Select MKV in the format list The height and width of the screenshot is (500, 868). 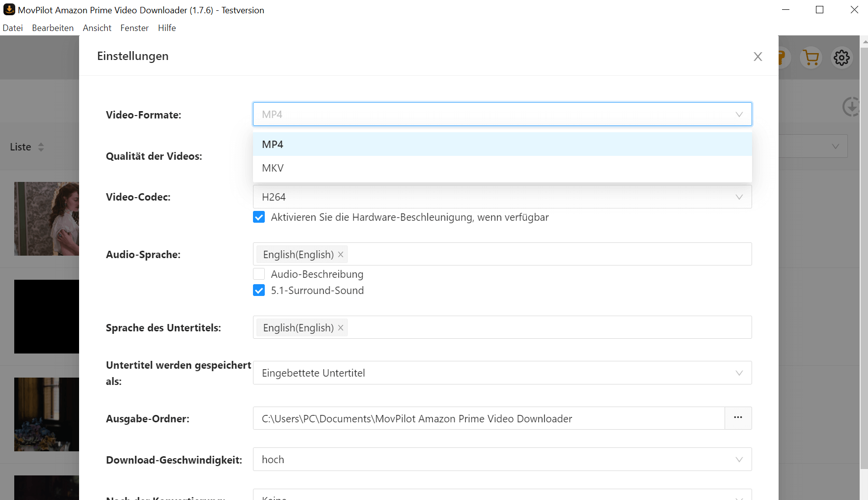(502, 168)
